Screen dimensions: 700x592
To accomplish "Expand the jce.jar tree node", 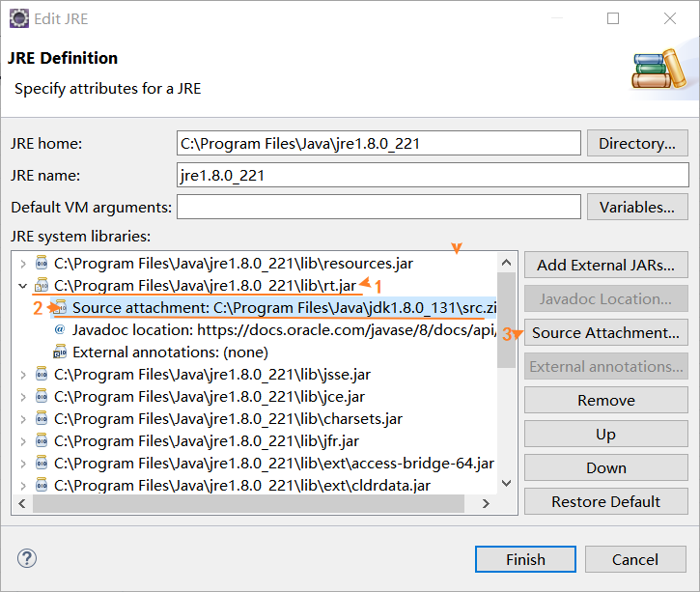I will pos(23,397).
